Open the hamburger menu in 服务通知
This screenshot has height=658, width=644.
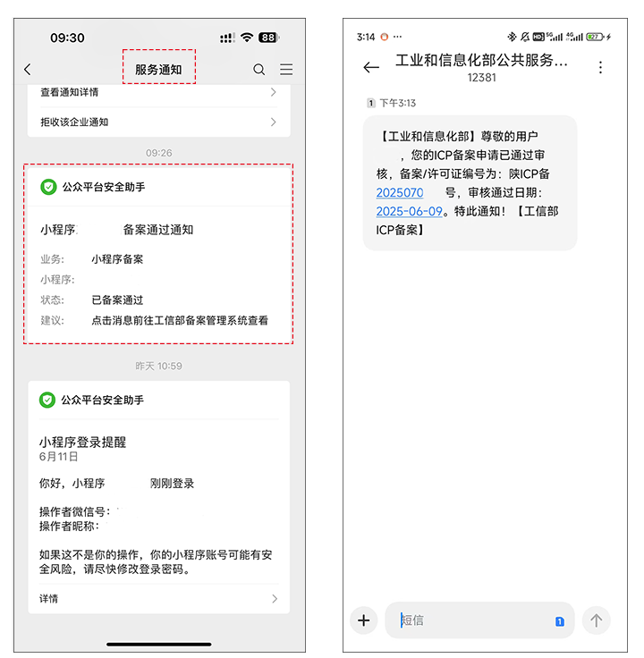(286, 69)
